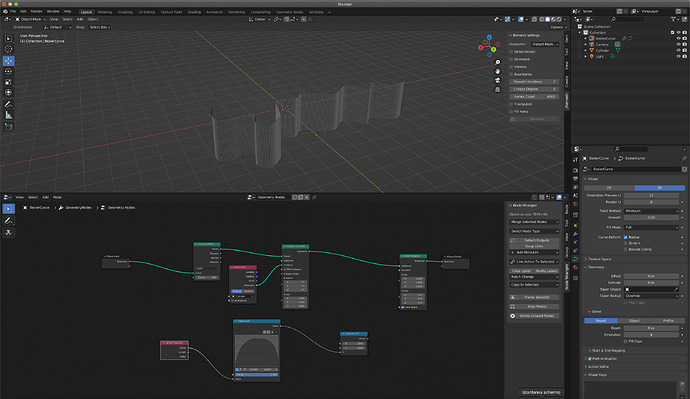Image resolution: width=690 pixels, height=399 pixels.
Task: Open the Object Data curve properties tab
Action: (x=576, y=259)
